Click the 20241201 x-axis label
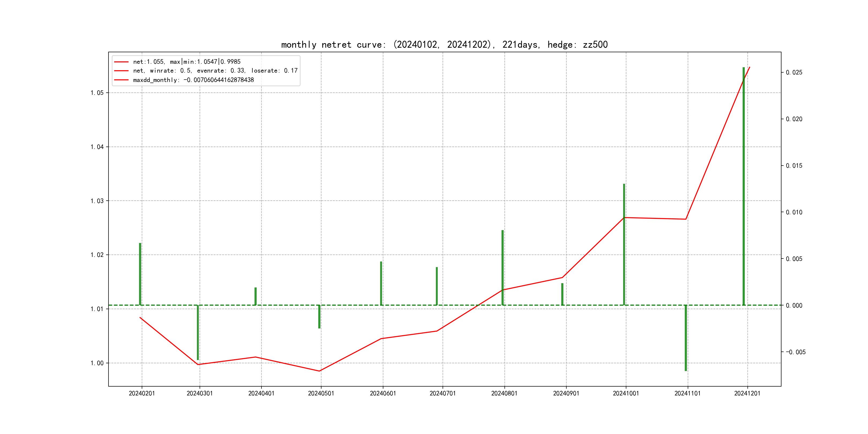 [x=747, y=393]
